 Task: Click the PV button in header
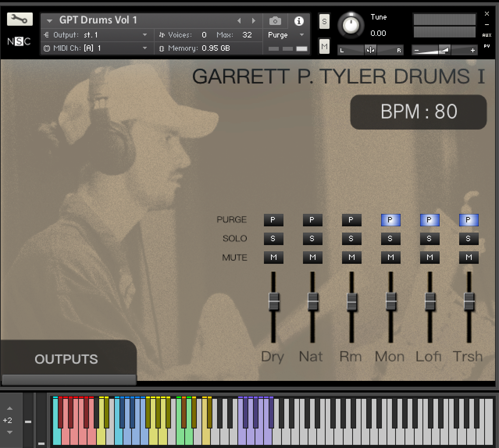(x=487, y=46)
